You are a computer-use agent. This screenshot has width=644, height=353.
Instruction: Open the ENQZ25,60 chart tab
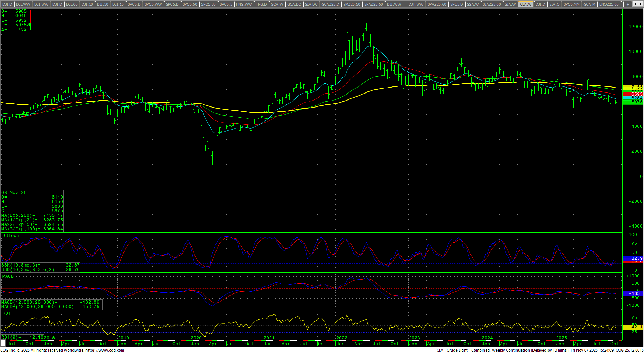point(609,4)
